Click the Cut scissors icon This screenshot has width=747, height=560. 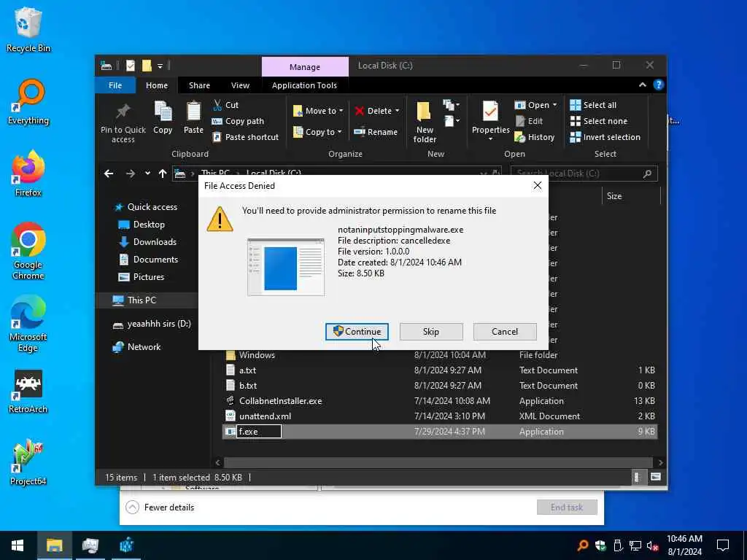(217, 105)
